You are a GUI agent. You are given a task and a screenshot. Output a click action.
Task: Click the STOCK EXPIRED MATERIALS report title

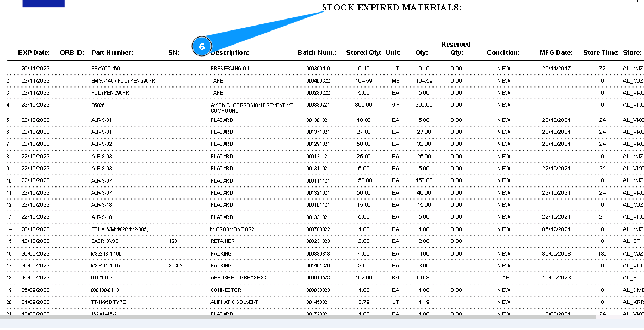tap(392, 8)
